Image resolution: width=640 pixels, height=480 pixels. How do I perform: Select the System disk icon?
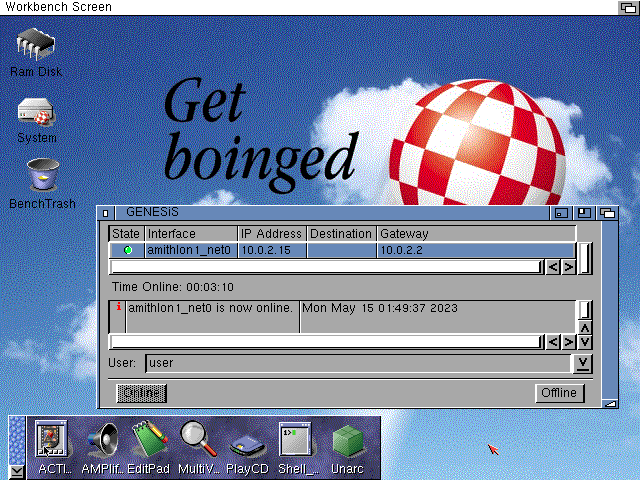tap(36, 112)
